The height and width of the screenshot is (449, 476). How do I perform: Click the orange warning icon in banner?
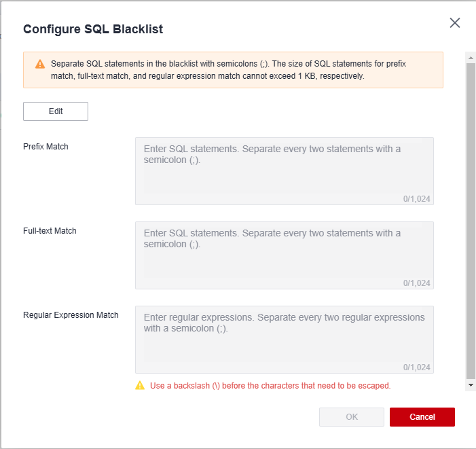point(40,64)
